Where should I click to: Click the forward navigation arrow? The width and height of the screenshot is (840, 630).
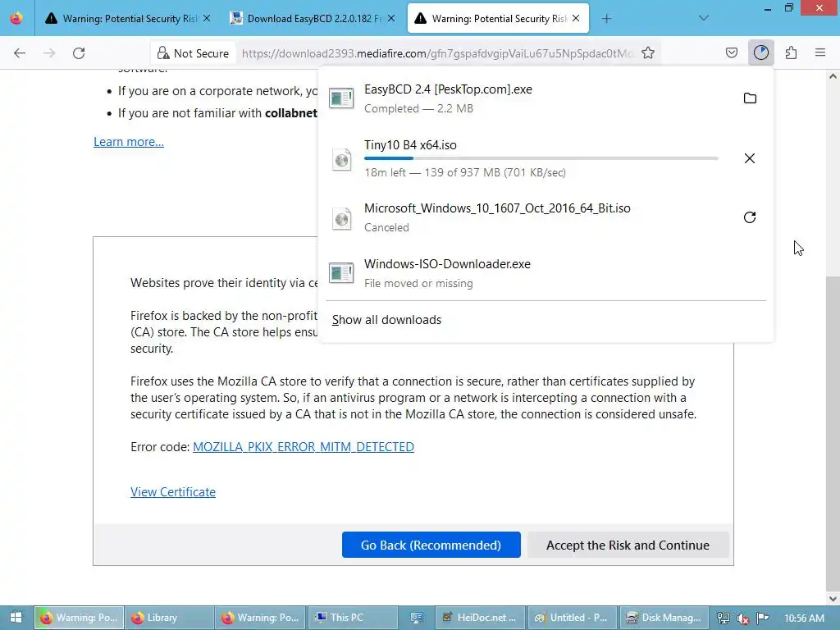tap(49, 53)
